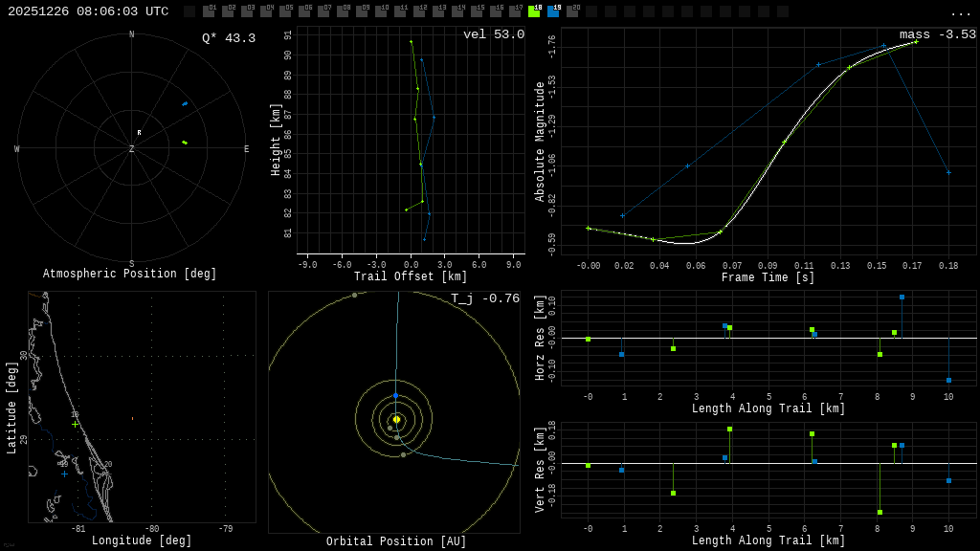
Task: Click the UTC timestamp in top left
Action: point(88,11)
